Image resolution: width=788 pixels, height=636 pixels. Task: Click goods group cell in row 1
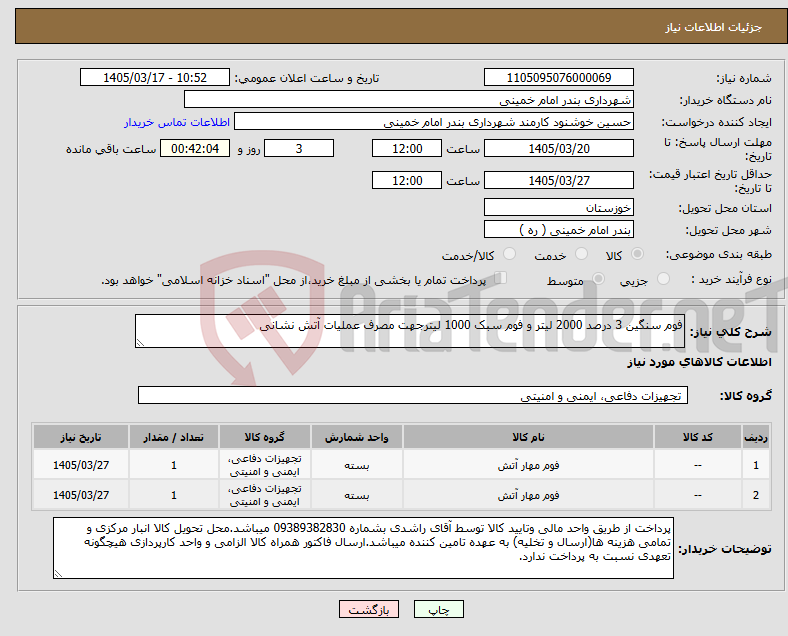264,465
